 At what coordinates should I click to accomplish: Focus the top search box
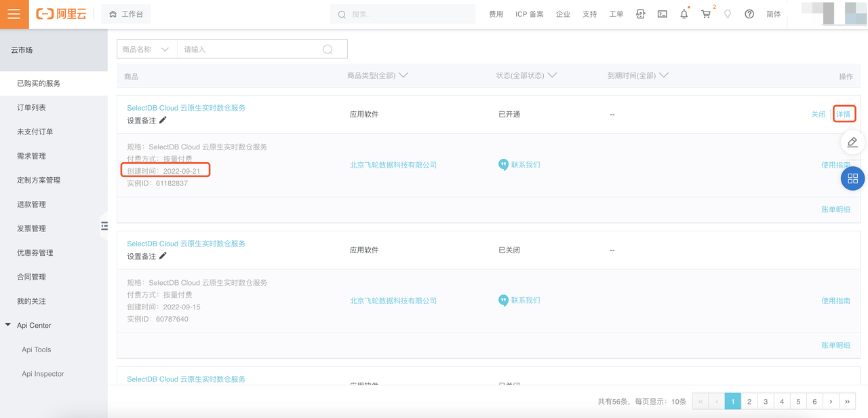point(403,14)
